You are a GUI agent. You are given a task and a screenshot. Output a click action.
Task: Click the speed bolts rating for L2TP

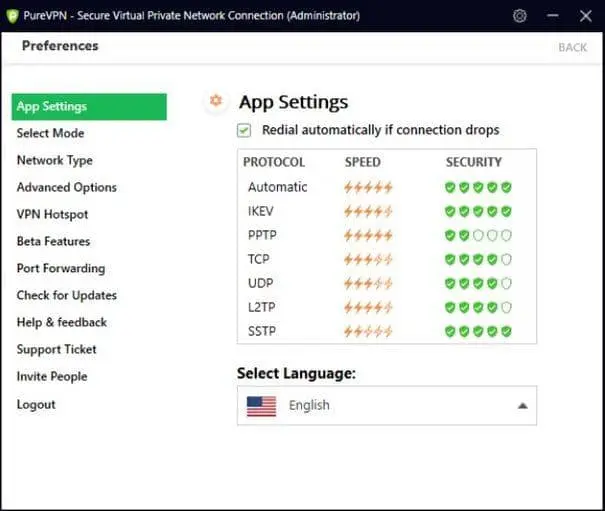[368, 307]
